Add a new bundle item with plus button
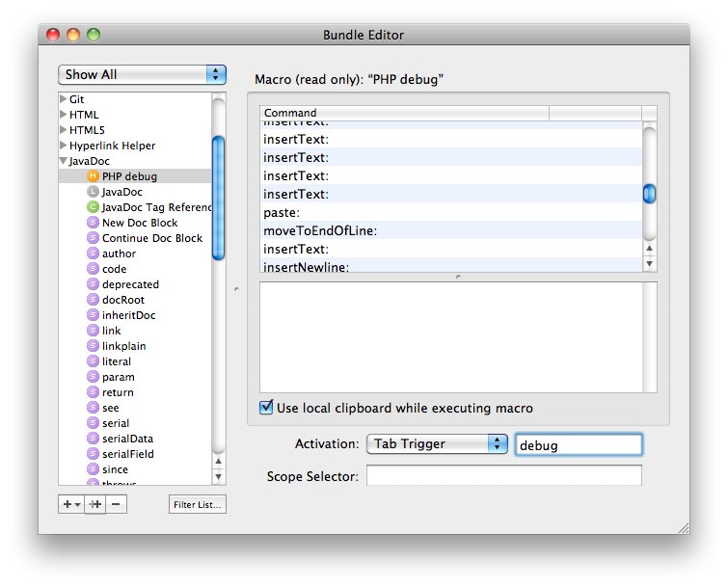Screen dimensions: 728x587 [x=71, y=504]
